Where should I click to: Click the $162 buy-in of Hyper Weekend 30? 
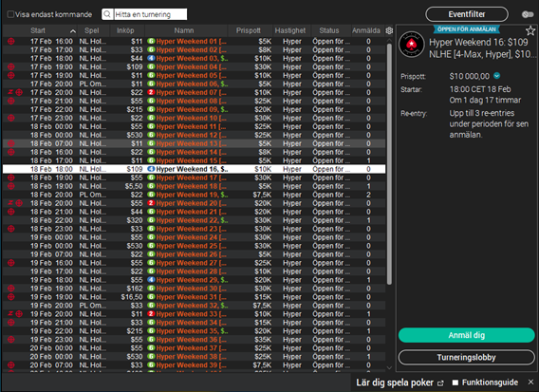(135, 289)
